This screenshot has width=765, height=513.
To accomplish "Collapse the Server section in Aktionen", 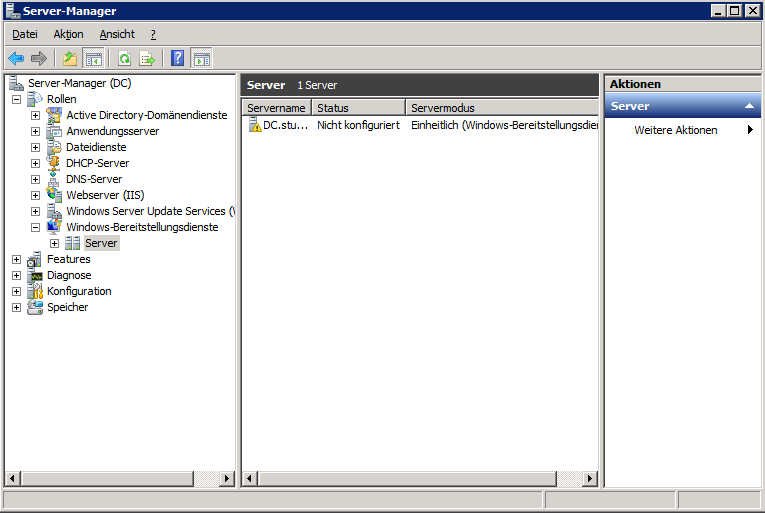I will (x=749, y=106).
